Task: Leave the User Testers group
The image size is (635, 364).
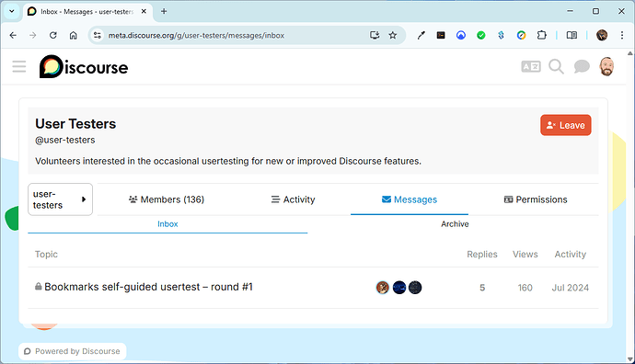Action: coord(565,125)
